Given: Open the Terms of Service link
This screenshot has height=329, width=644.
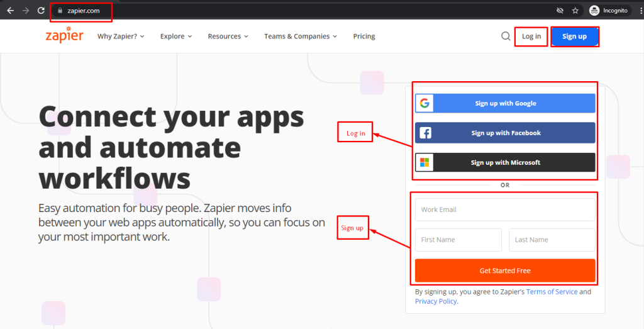Looking at the screenshot, I should pyautogui.click(x=552, y=292).
